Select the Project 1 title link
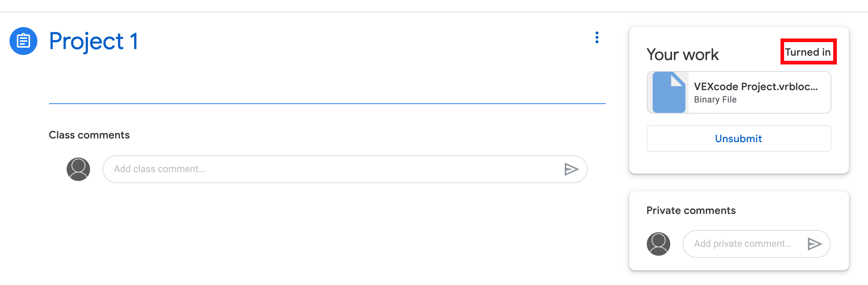The height and width of the screenshot is (285, 868). point(94,41)
